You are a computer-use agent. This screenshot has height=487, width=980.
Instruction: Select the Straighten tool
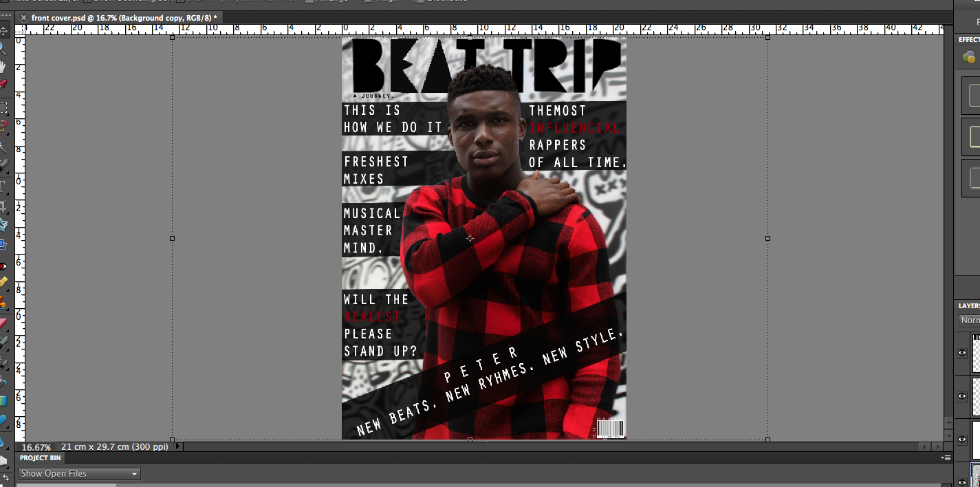pyautogui.click(x=3, y=243)
